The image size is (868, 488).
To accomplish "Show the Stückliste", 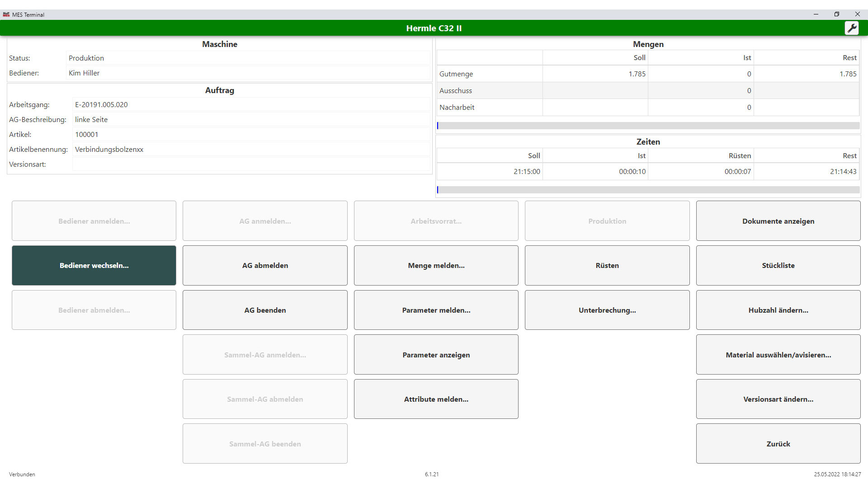I will (x=778, y=266).
